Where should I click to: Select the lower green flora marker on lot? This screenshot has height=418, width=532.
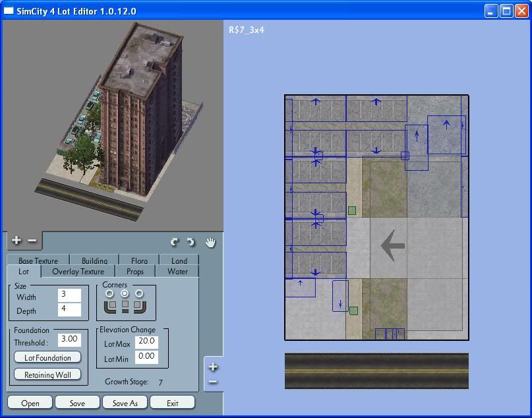(353, 311)
